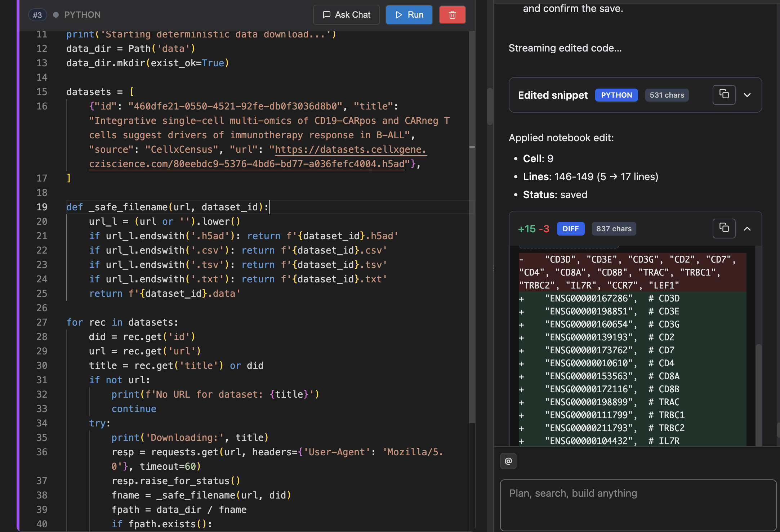Click the '+15 -3' change count

point(534,229)
